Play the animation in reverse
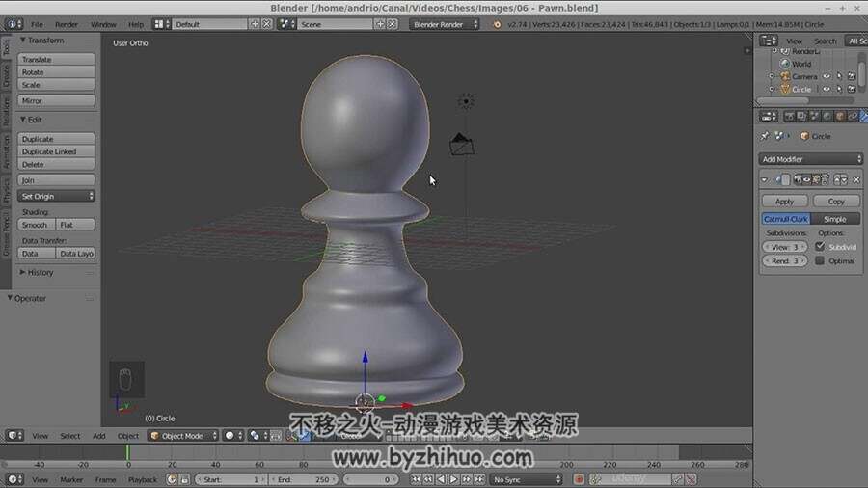 tap(441, 479)
